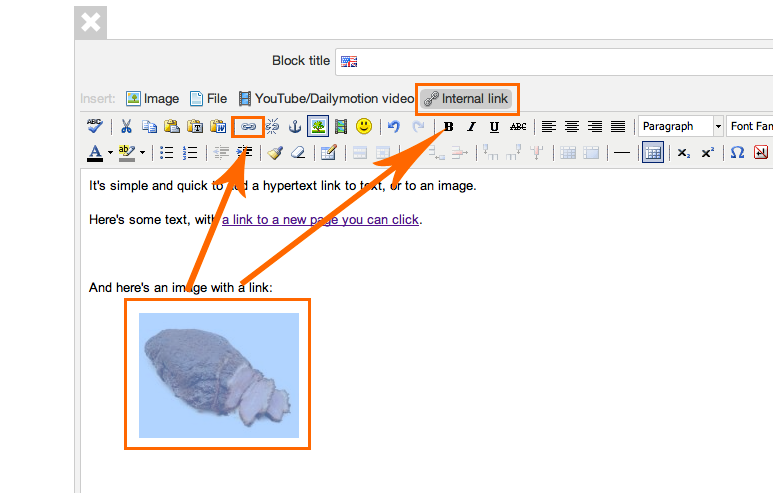Viewport: 773px width, 493px height.
Task: Click the Redo arrow icon
Action: pos(418,127)
